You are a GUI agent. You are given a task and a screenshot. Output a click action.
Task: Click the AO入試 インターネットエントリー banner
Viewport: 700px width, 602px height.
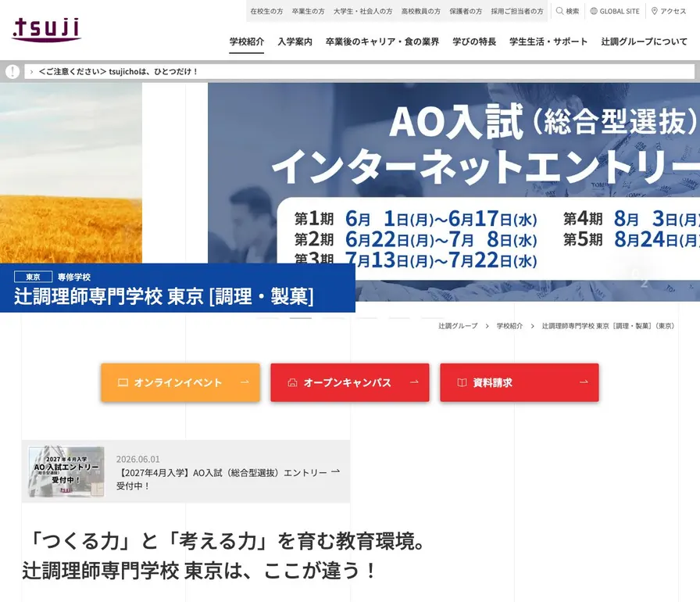pos(454,192)
